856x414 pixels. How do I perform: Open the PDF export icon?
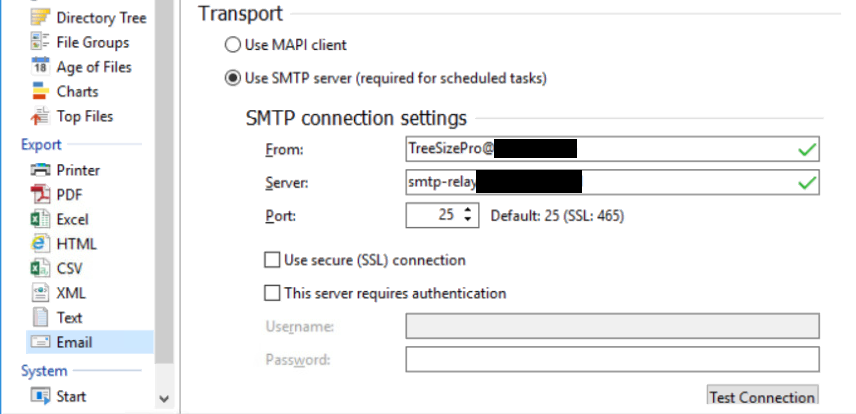coord(40,194)
